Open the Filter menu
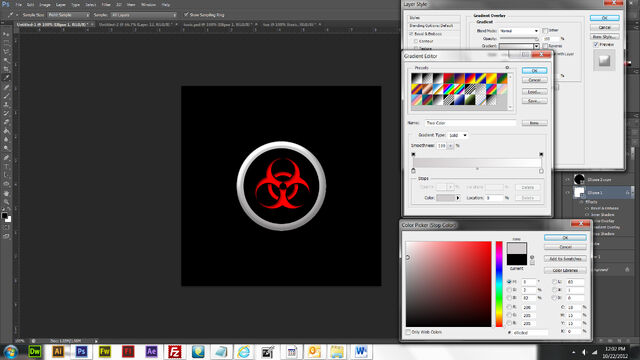 click(x=106, y=4)
